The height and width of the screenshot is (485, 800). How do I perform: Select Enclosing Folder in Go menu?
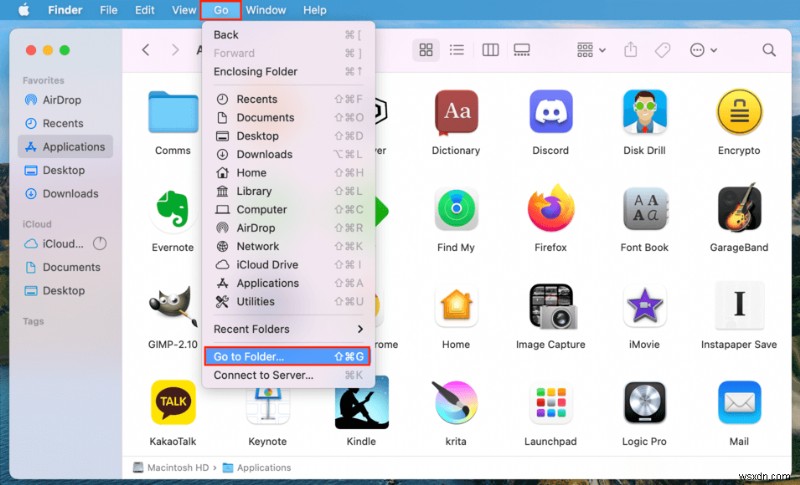[x=288, y=71]
